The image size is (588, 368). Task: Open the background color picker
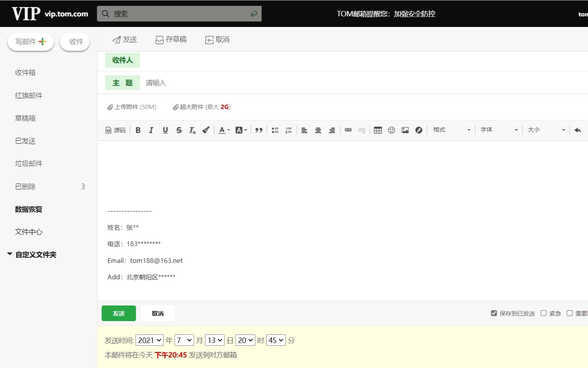tap(241, 130)
